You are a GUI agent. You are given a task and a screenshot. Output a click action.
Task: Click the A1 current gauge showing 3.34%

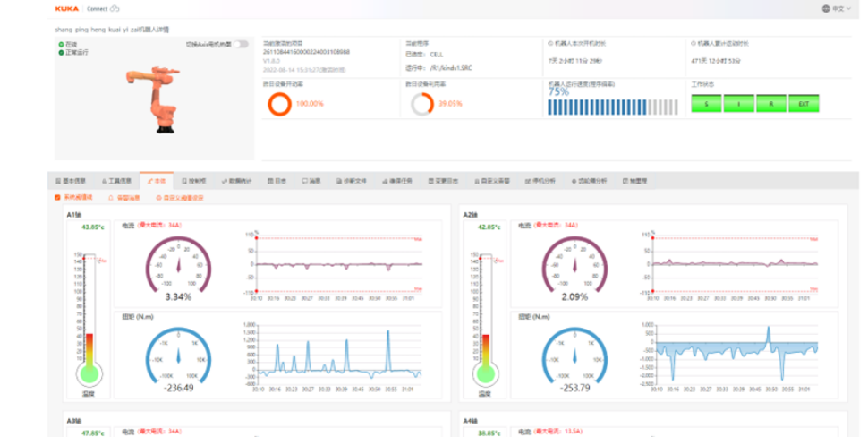tap(178, 265)
